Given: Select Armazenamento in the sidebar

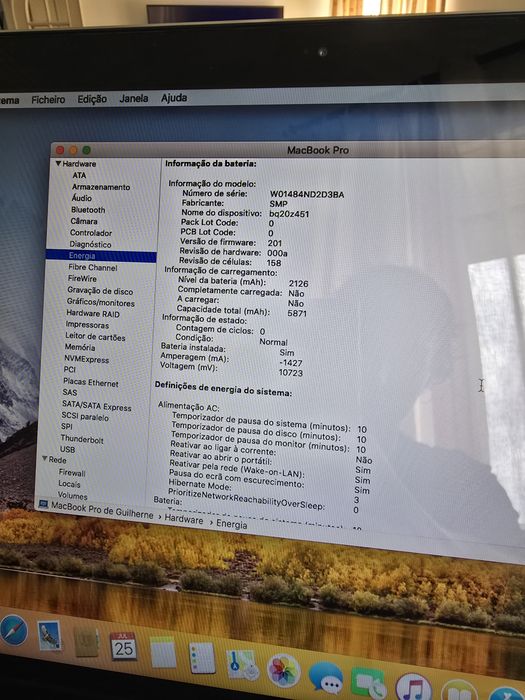Looking at the screenshot, I should click(101, 187).
